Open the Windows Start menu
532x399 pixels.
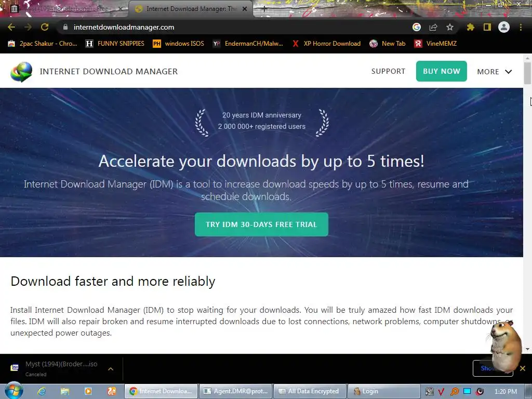tap(14, 391)
